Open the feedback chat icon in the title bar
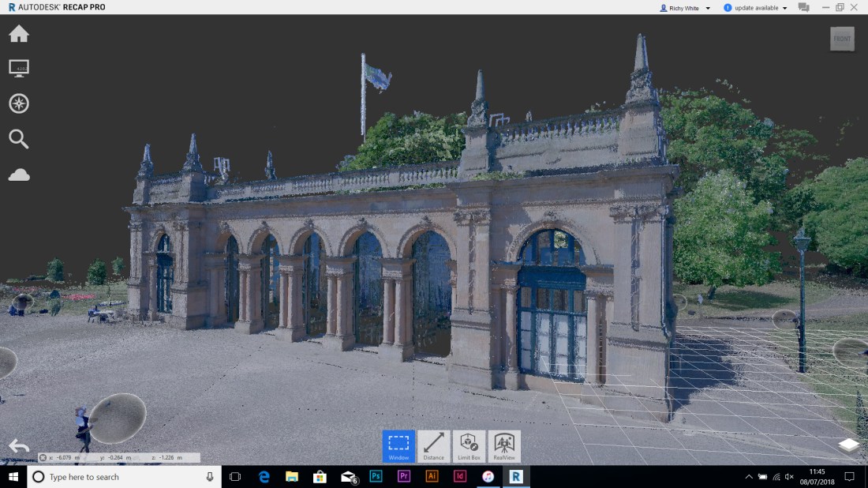This screenshot has width=868, height=488. (x=803, y=7)
